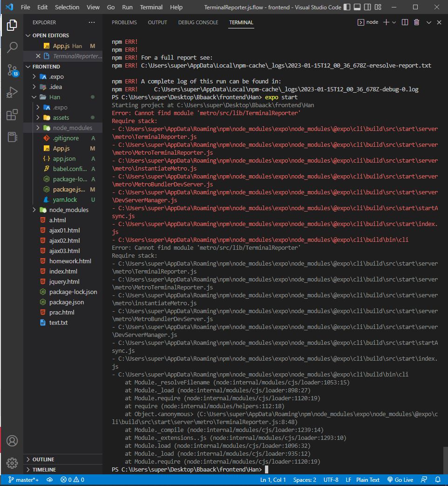Screen dimensions: 448x486
Task: Click Ln 1, Col 1 in status bar
Action: point(273,480)
